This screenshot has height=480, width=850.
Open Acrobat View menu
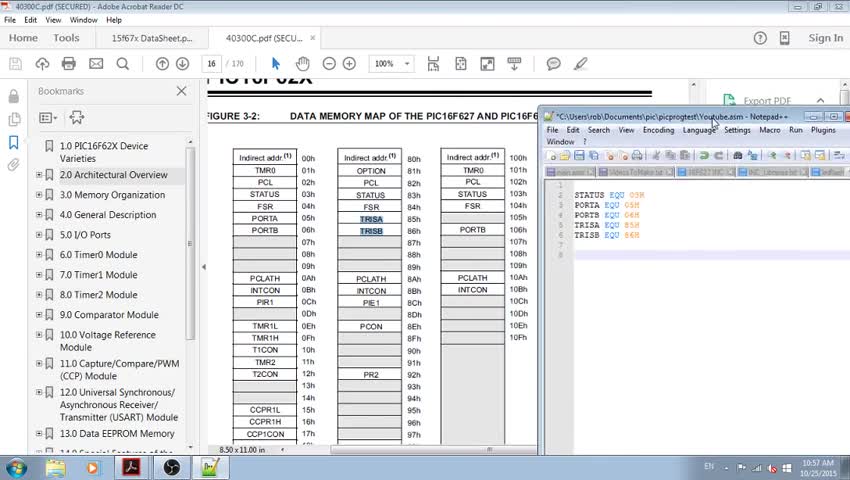53,20
